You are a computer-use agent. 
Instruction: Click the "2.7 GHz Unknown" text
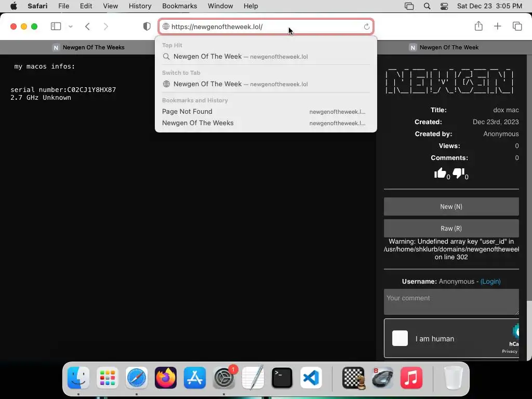tap(41, 97)
